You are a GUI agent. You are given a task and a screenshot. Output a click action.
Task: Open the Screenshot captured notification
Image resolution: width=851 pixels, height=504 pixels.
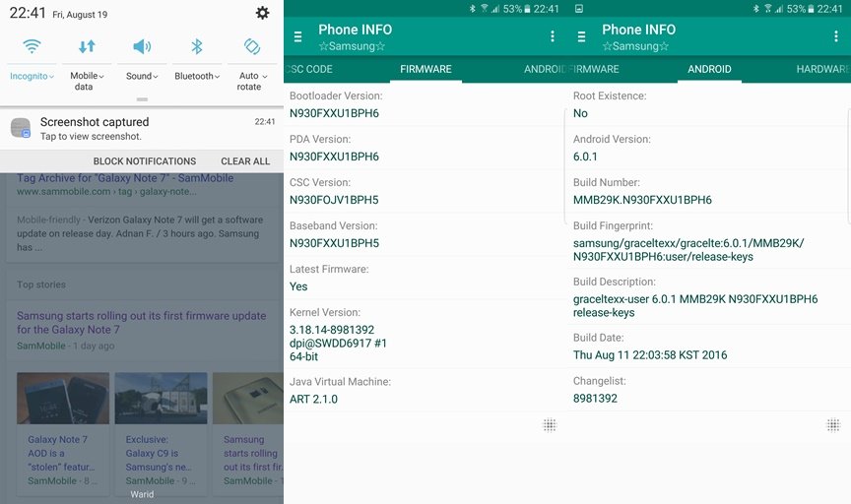click(x=142, y=129)
